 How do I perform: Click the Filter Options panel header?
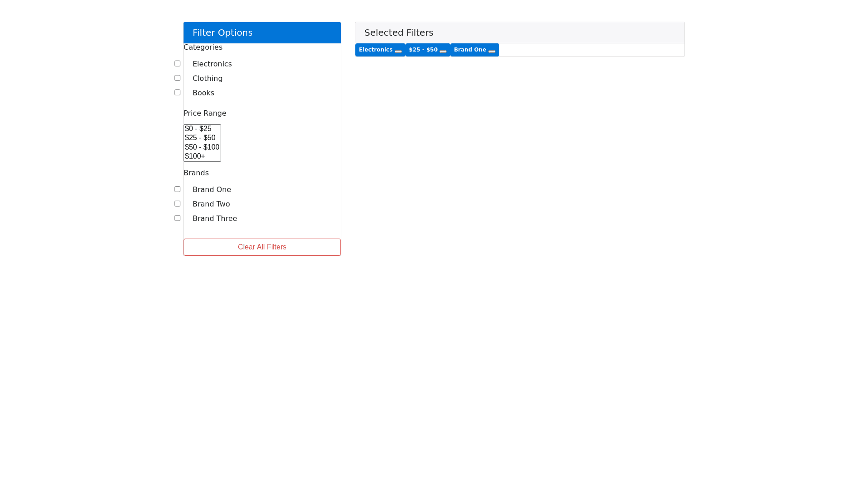click(262, 33)
